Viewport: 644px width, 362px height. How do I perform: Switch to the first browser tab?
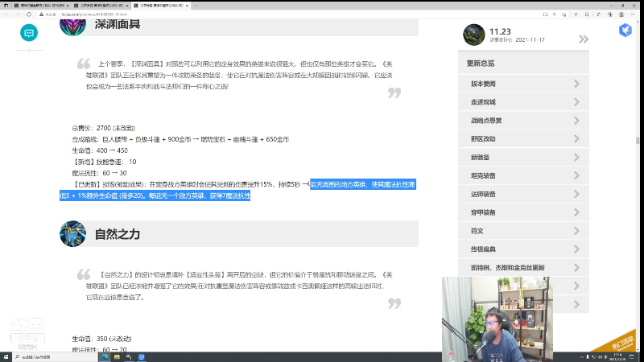tap(41, 6)
